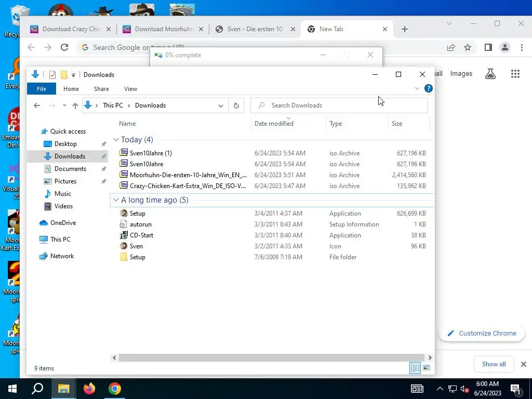Open Search Labs flask icon
This screenshot has width=532, height=399.
pos(490,74)
